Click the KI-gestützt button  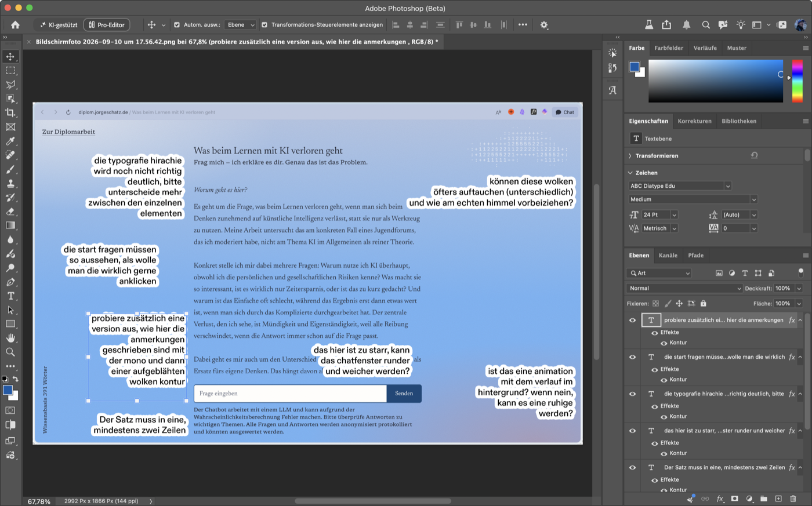pyautogui.click(x=59, y=25)
